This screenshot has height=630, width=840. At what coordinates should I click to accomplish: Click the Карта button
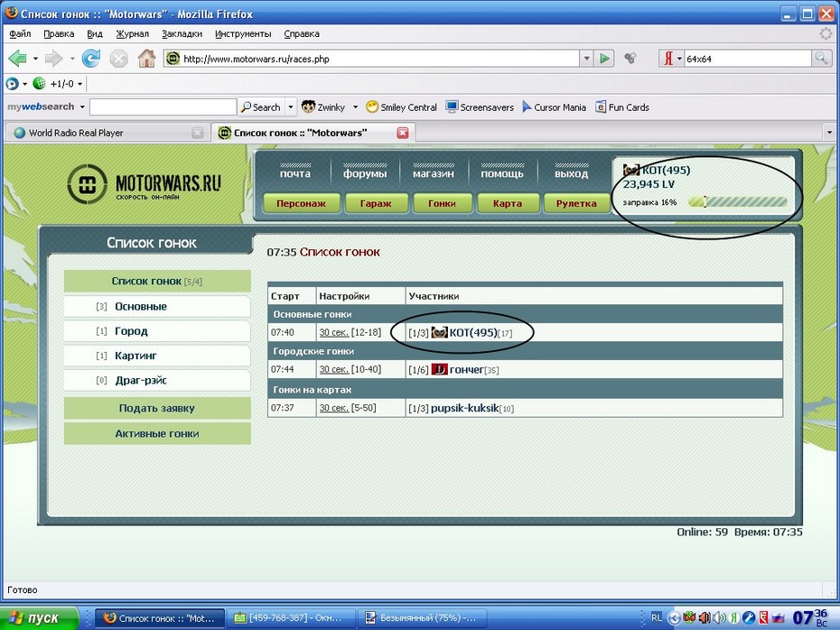(x=508, y=203)
